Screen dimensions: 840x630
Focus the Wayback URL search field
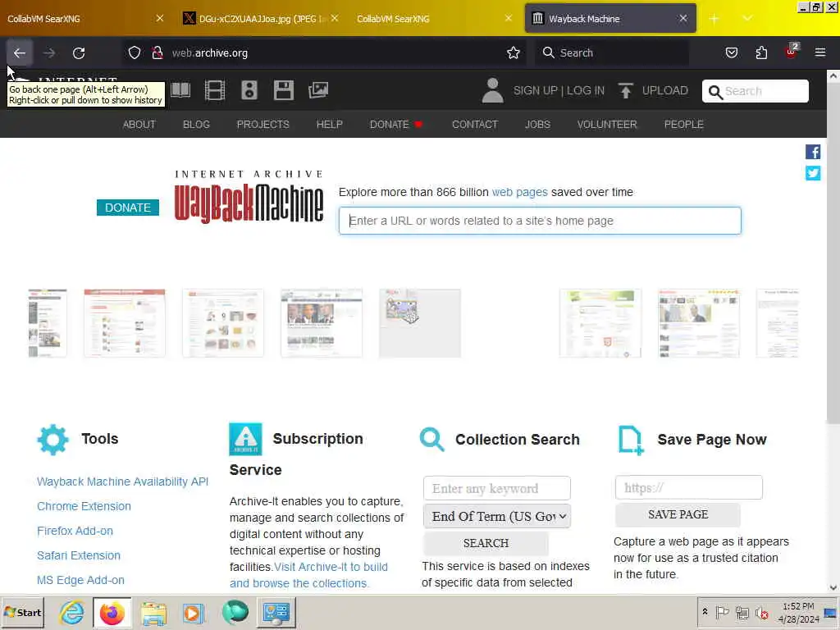pyautogui.click(x=540, y=221)
